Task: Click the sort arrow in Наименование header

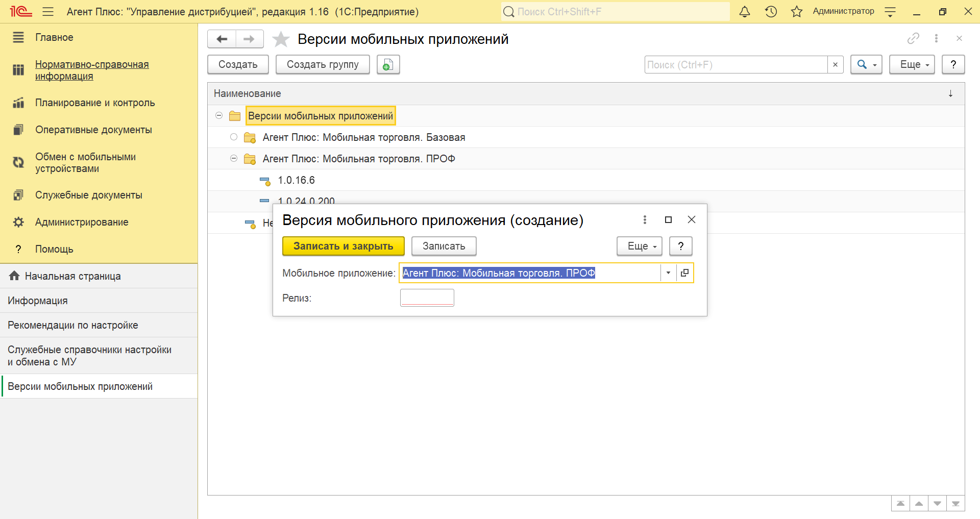Action: [x=950, y=93]
